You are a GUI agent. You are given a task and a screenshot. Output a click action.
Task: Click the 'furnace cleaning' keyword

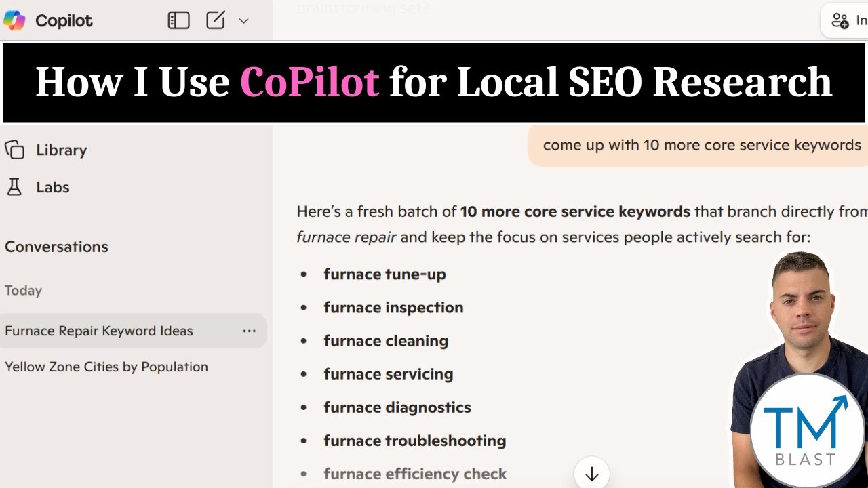coord(386,340)
